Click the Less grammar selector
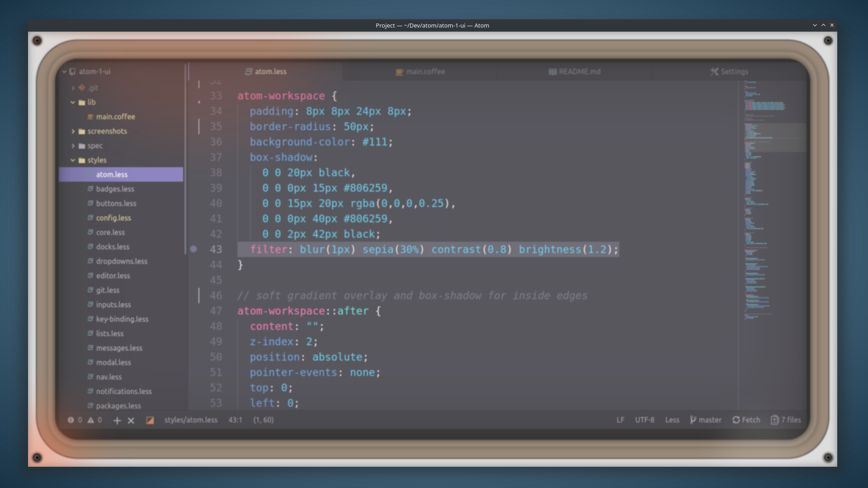The width and height of the screenshot is (868, 488). (x=672, y=420)
